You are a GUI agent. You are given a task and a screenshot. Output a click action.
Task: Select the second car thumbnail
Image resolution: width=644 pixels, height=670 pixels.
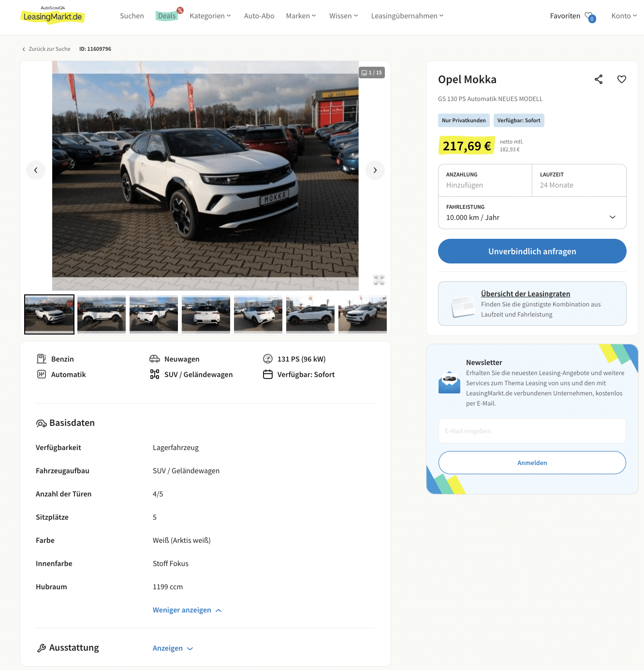102,315
